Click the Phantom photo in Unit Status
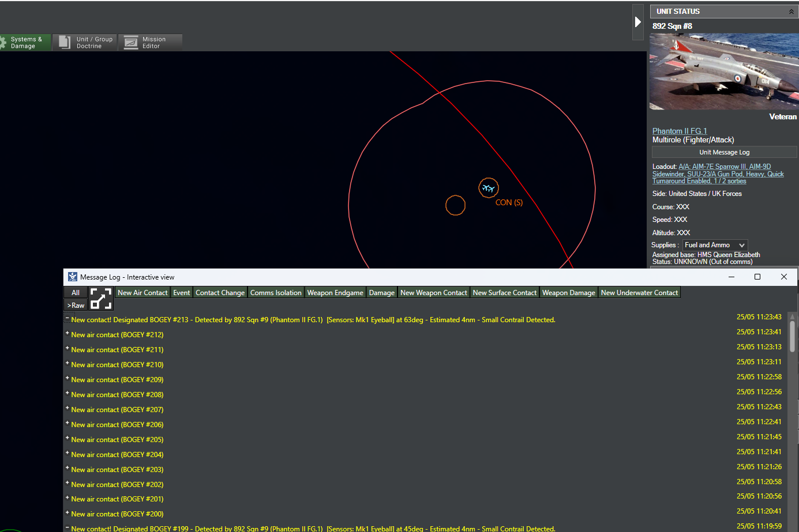The image size is (799, 532). [x=724, y=71]
